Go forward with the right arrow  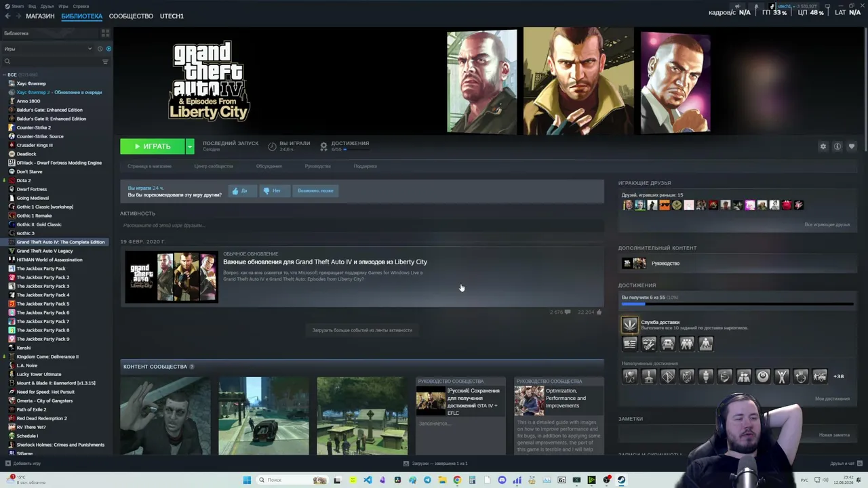click(18, 16)
